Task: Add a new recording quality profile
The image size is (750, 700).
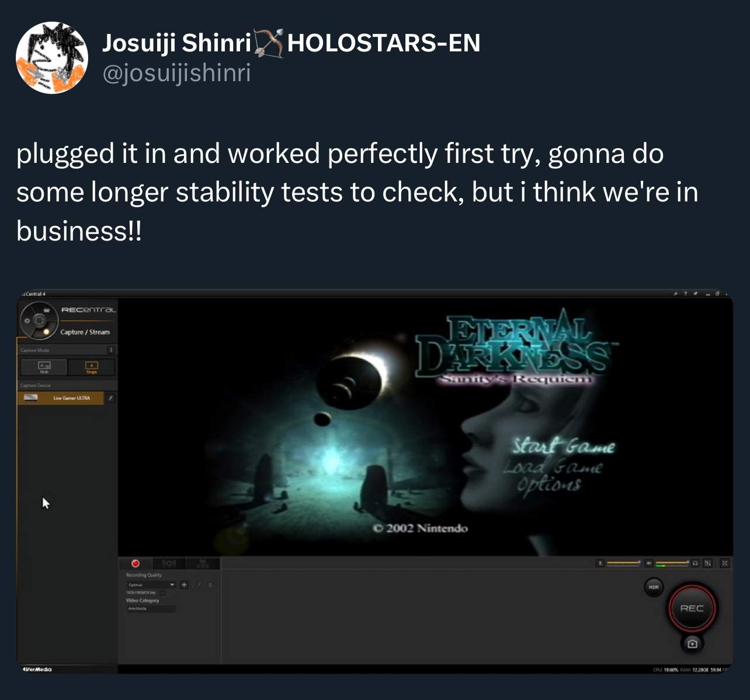Action: click(x=184, y=584)
